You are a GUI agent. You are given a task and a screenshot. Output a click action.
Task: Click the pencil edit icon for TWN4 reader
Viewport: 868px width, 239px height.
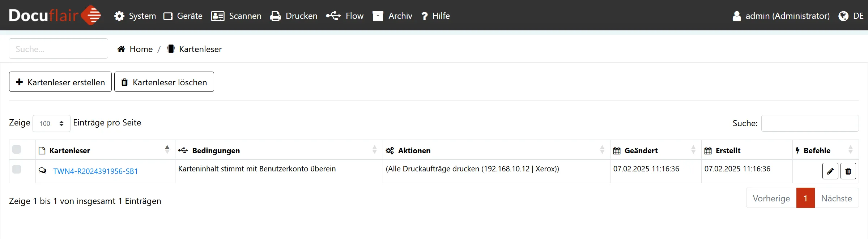tap(830, 171)
